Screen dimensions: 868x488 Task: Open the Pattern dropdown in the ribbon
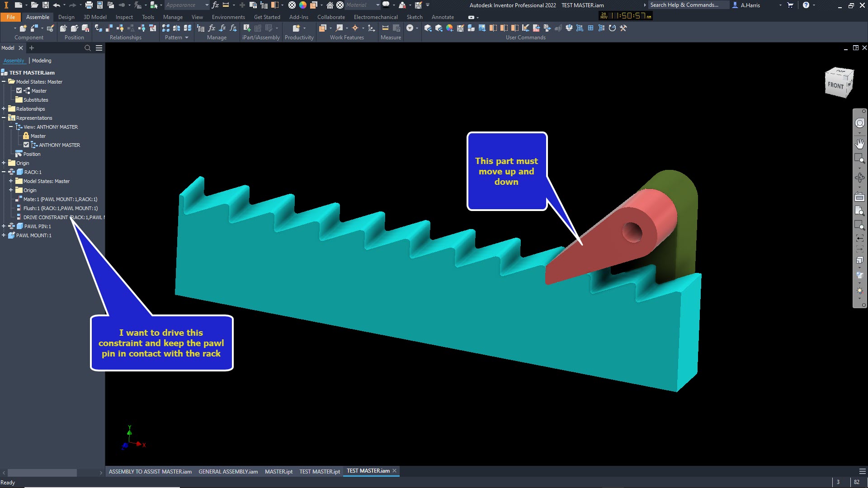pos(186,38)
